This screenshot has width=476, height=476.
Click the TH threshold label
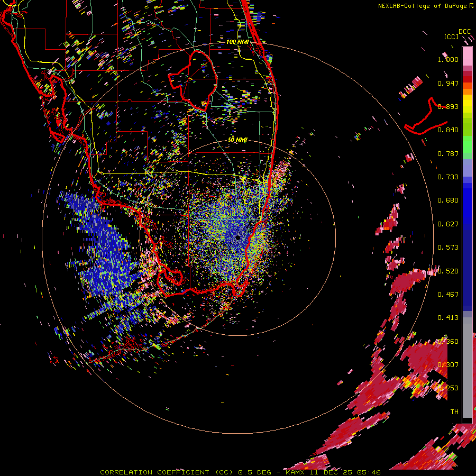tap(454, 412)
